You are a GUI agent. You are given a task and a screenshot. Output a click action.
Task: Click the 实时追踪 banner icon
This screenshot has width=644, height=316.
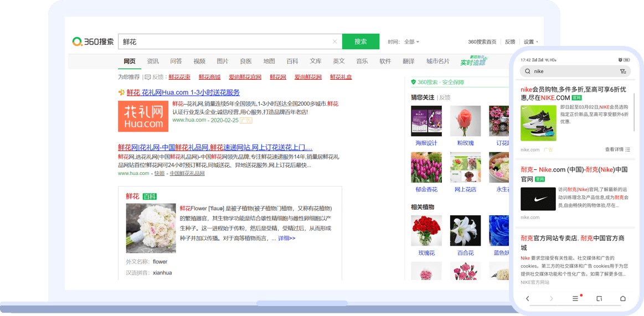coord(473,61)
